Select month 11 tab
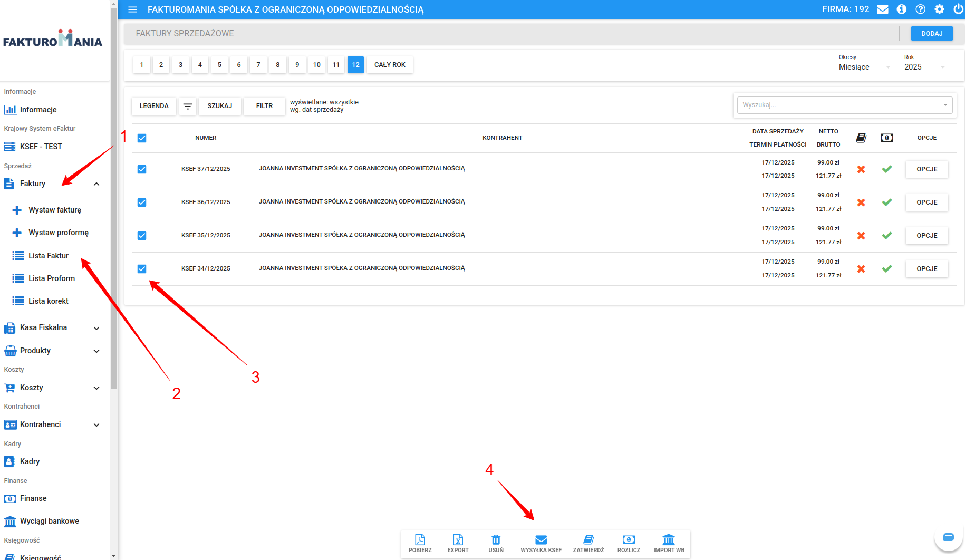 [x=336, y=65]
